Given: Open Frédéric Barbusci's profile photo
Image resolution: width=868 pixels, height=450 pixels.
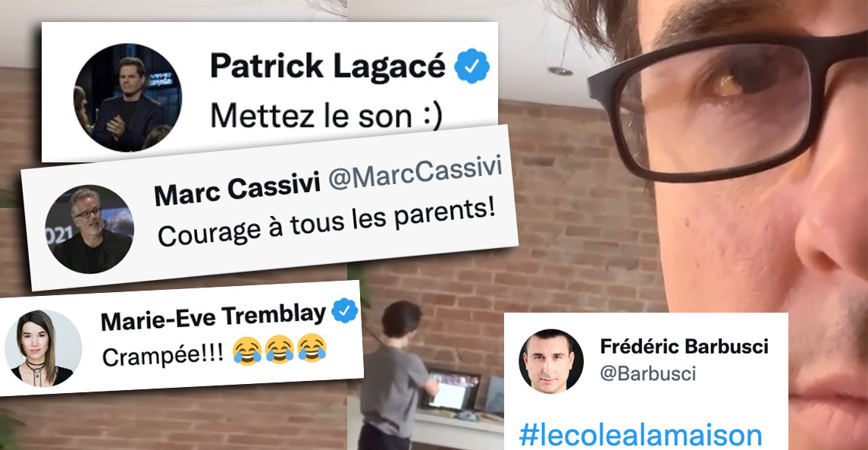Looking at the screenshot, I should coord(551,361).
